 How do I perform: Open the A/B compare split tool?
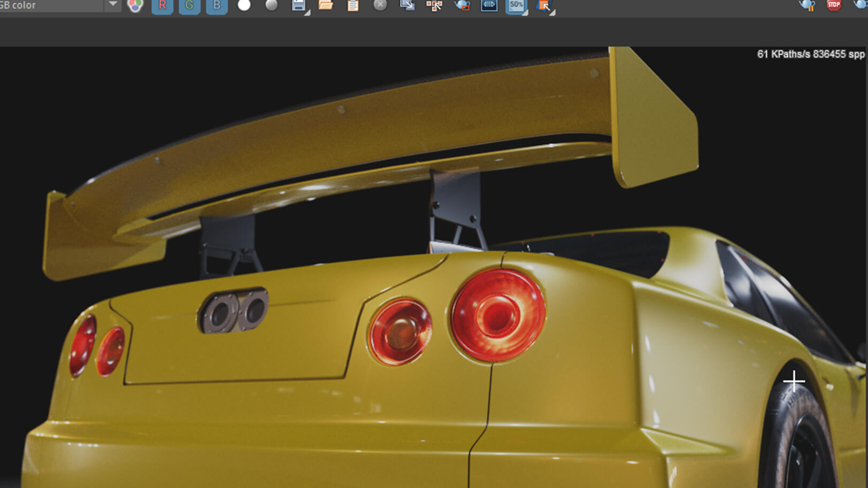click(489, 5)
